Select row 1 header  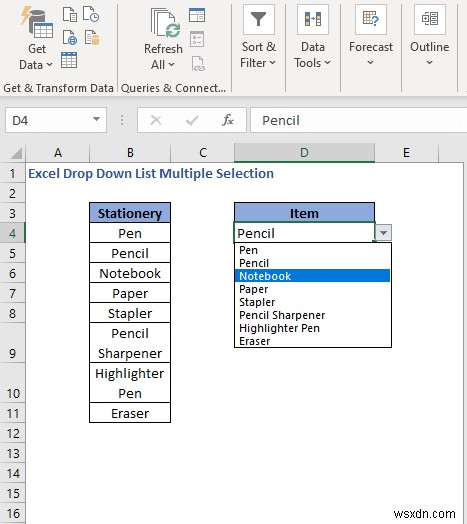click(x=12, y=173)
